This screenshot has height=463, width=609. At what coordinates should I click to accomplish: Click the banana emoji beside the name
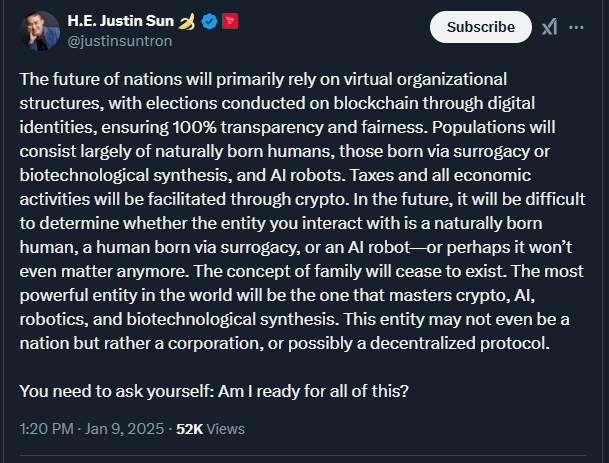186,21
